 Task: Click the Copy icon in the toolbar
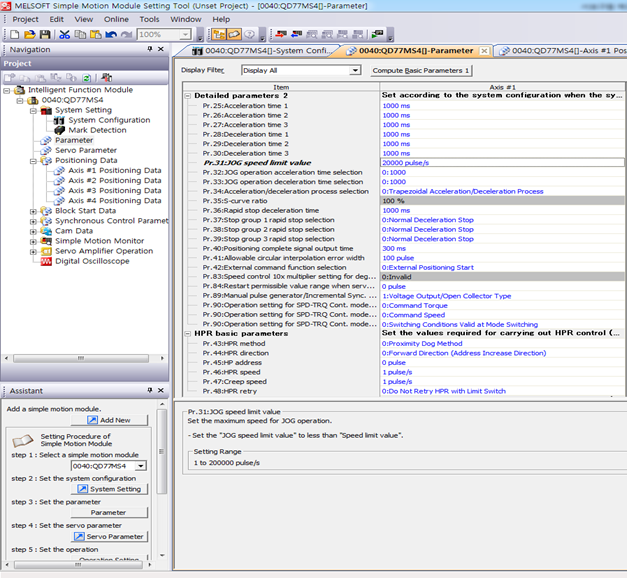80,35
